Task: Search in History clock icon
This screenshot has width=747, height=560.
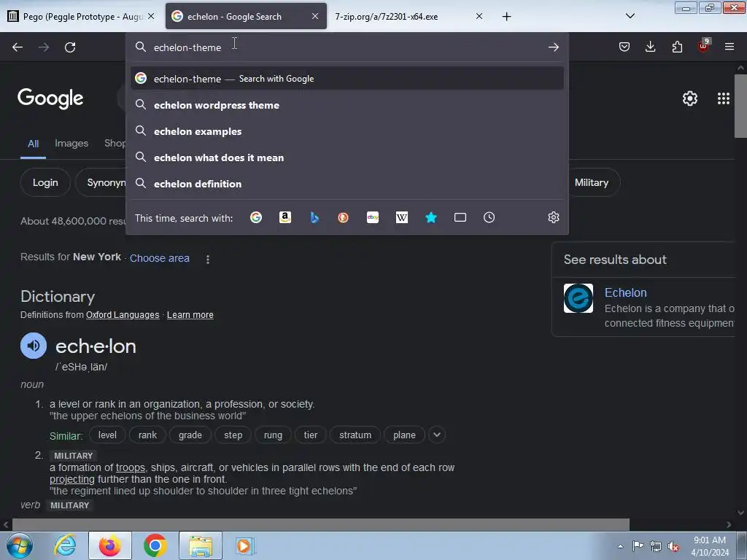Action: coord(489,217)
